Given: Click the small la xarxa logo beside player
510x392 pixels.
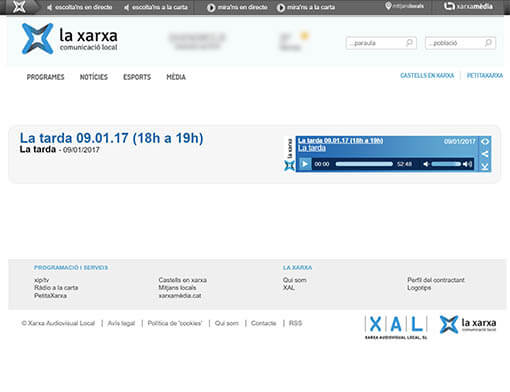Looking at the screenshot, I should click(x=289, y=154).
